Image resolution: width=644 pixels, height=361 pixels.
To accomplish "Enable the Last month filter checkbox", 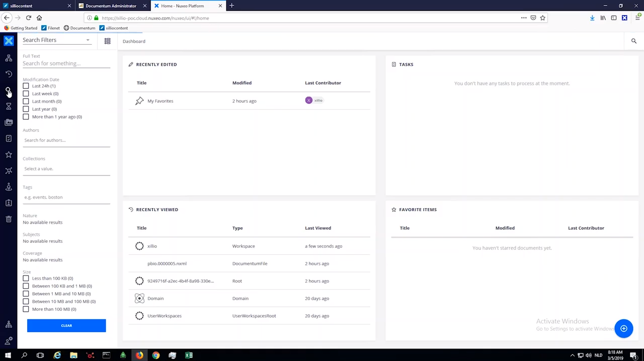I will (x=26, y=101).
